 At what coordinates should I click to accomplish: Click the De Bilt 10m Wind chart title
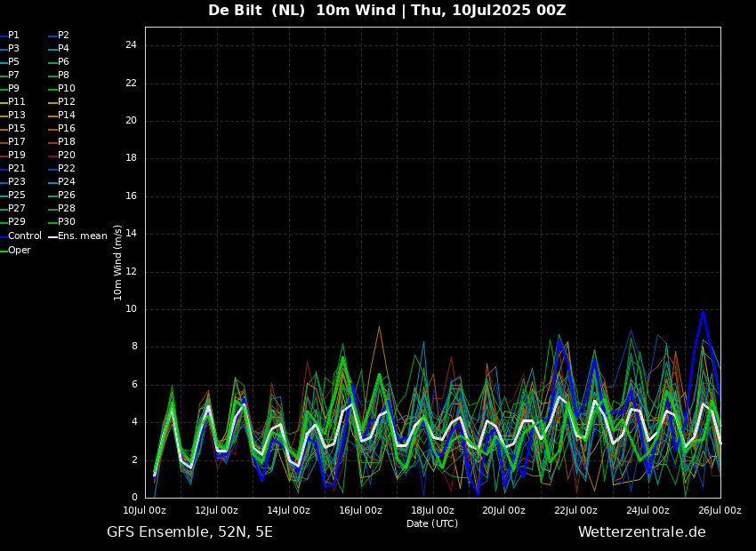(x=387, y=11)
